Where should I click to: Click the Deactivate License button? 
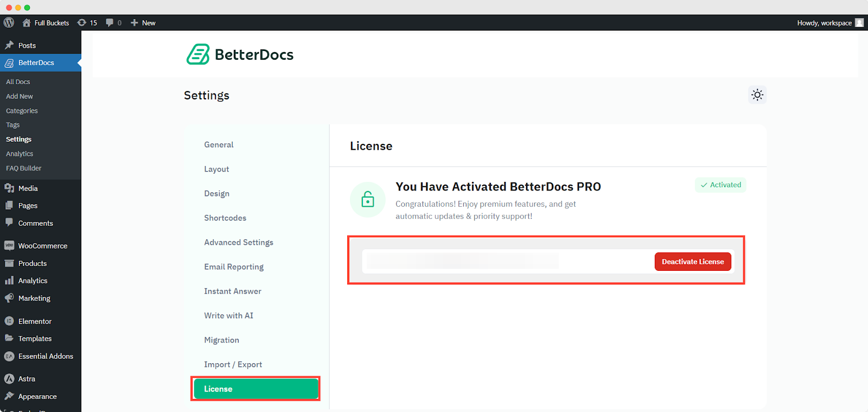(693, 262)
